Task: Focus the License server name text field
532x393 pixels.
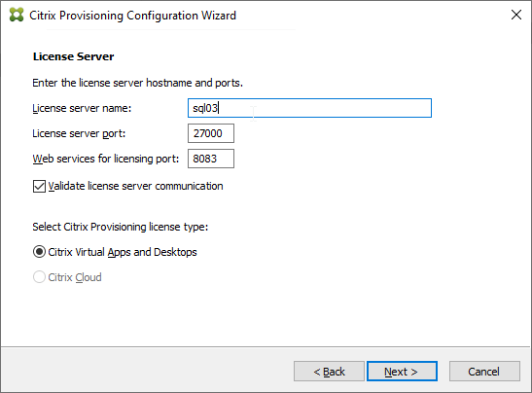Action: point(309,108)
